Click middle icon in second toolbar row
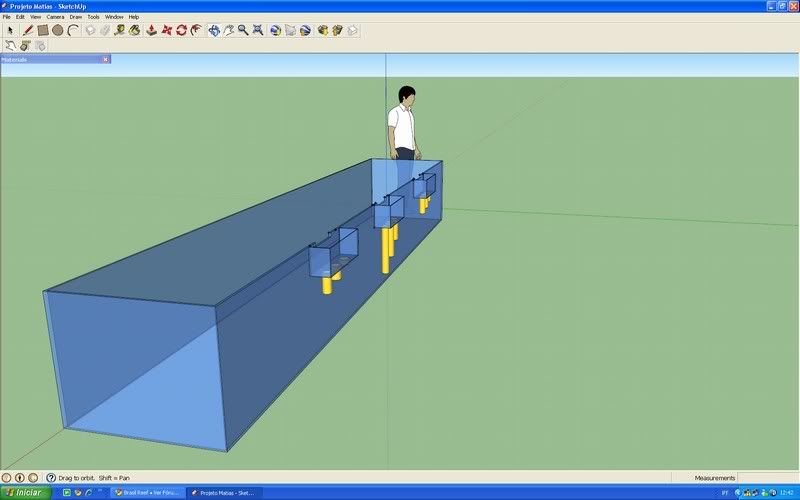Viewport: 800px width, 500px height. pos(26,46)
